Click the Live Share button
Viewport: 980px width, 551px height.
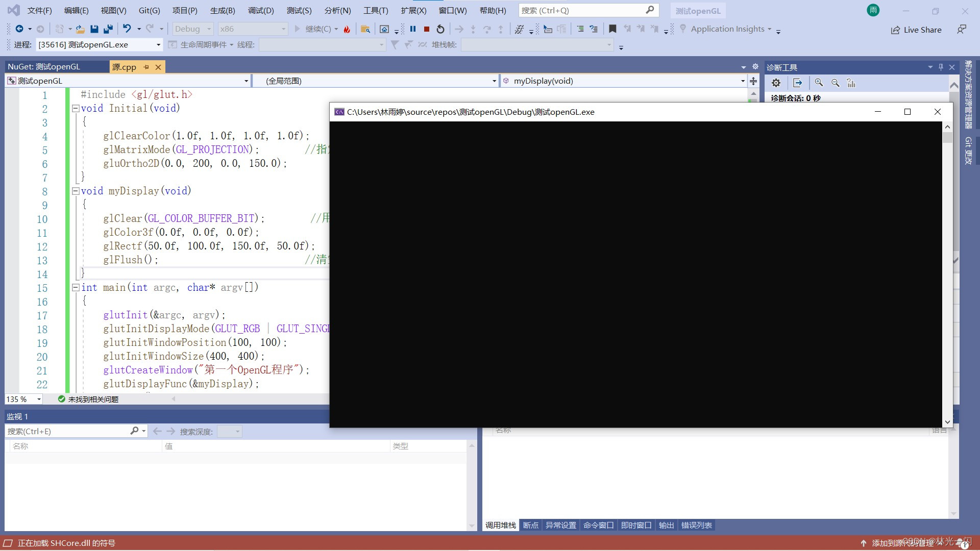click(917, 30)
